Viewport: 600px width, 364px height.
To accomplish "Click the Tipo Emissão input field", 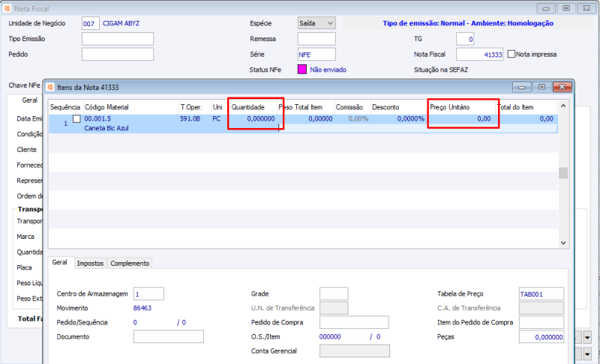I will pos(118,39).
